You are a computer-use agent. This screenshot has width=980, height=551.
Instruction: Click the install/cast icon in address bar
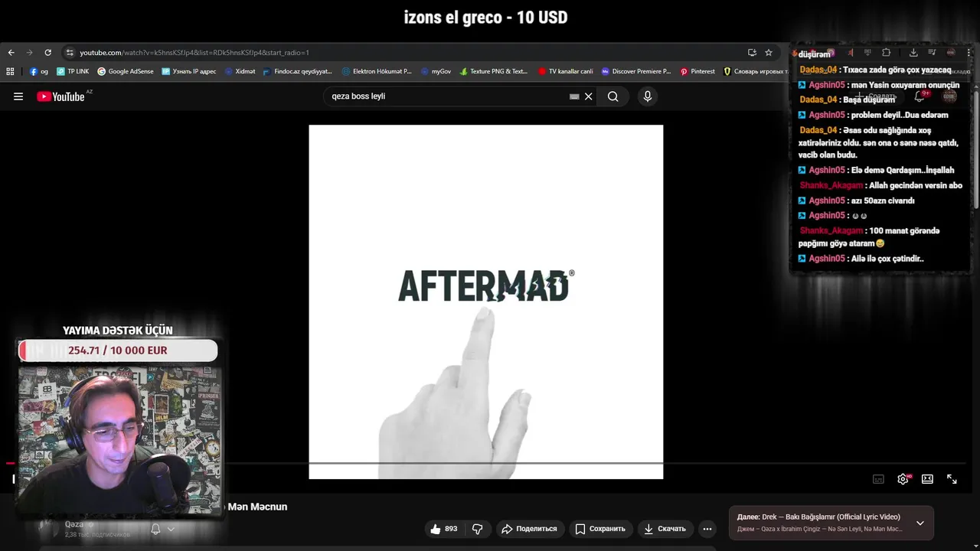tap(752, 53)
